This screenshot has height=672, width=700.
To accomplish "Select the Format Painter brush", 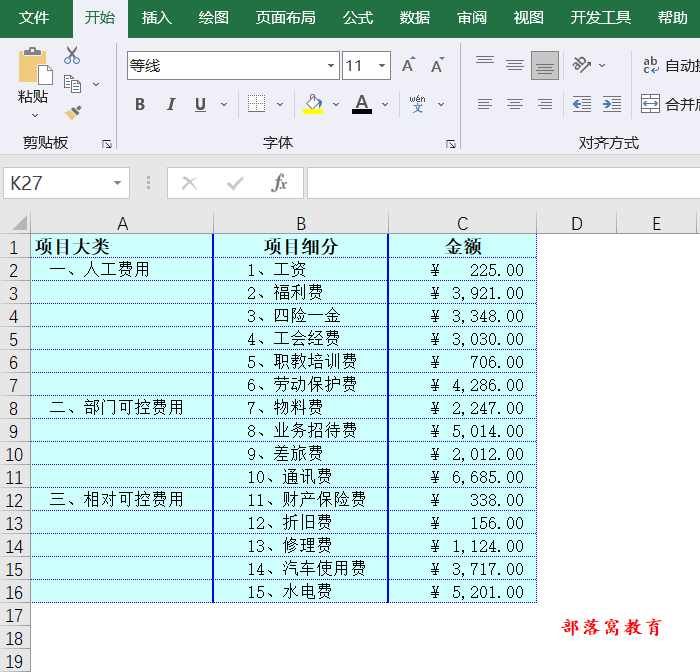I will coord(73,112).
